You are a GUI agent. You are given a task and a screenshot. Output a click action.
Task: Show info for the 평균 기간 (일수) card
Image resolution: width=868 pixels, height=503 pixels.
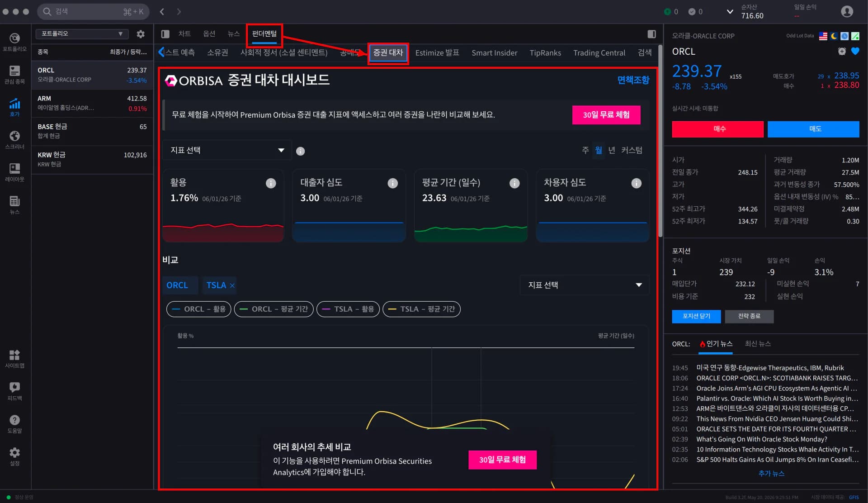[514, 183]
